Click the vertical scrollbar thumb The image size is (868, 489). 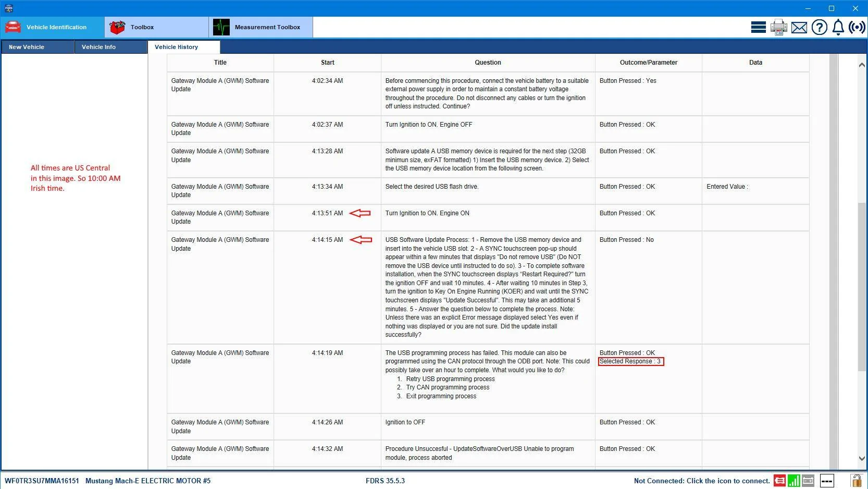862,287
